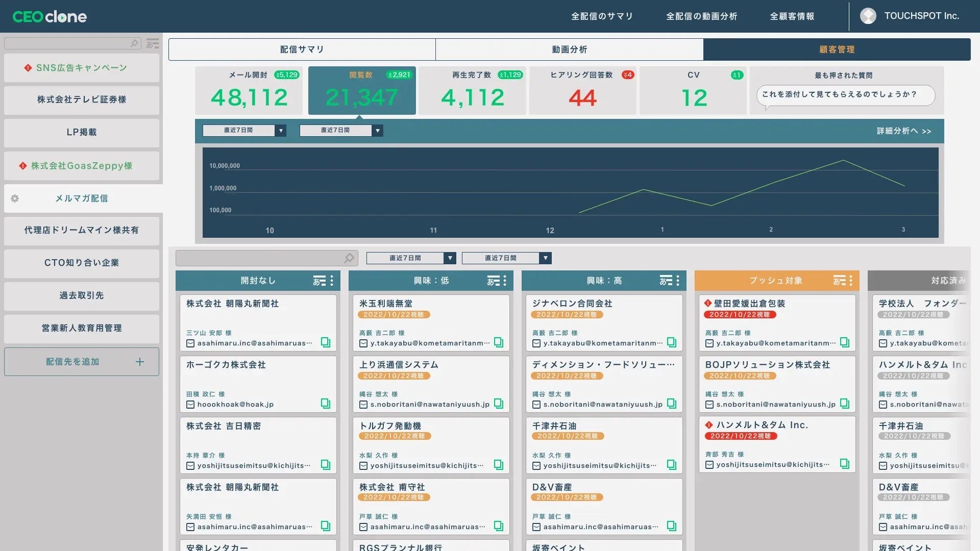
Task: Open kebab menu in 興味：低 column header
Action: point(505,281)
